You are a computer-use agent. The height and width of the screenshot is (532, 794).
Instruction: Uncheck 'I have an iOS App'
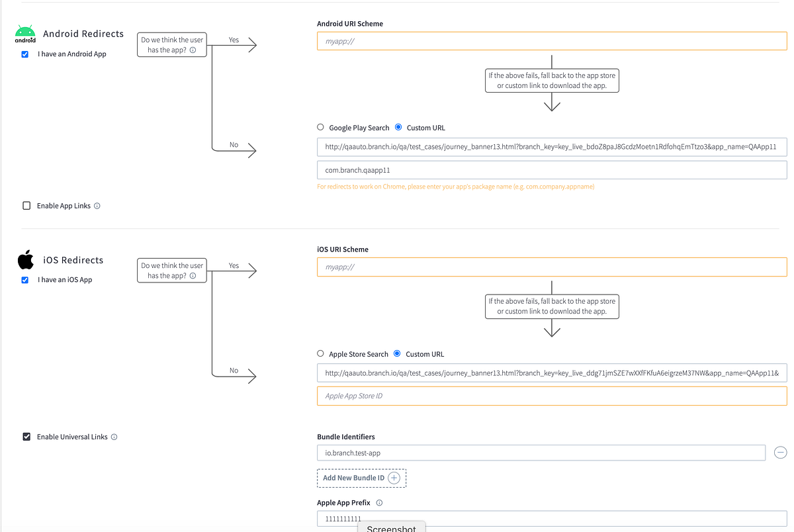[25, 280]
